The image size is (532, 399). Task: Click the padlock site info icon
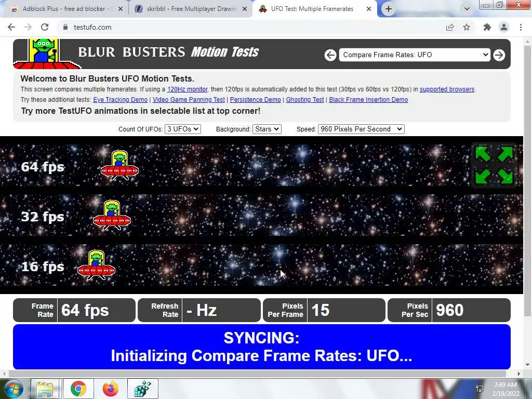pyautogui.click(x=65, y=27)
